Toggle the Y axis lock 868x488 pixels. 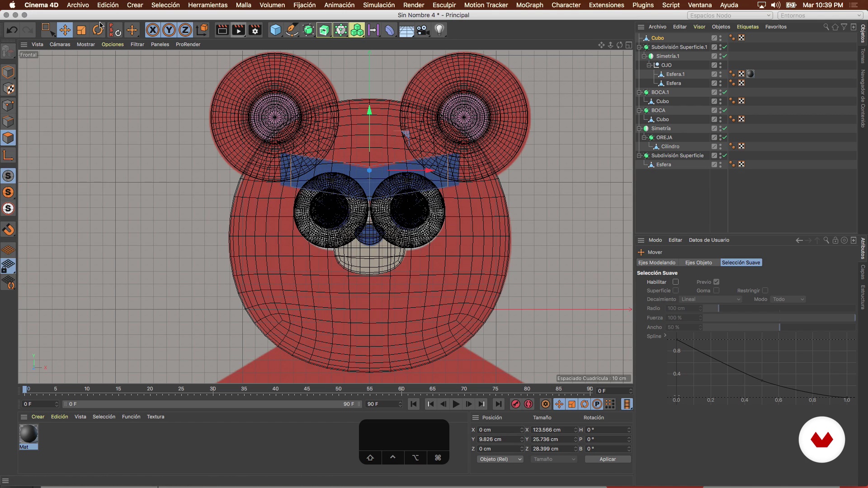coord(169,30)
